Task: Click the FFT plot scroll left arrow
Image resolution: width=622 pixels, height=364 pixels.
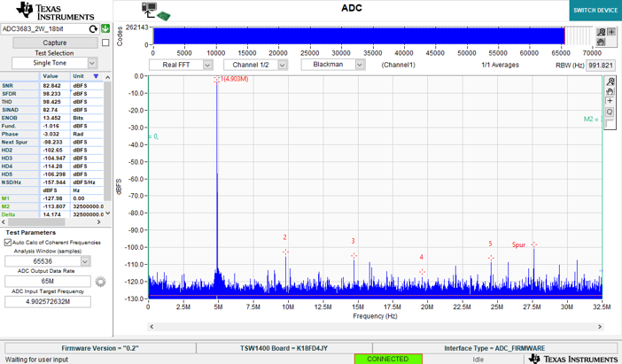Action: [152, 327]
